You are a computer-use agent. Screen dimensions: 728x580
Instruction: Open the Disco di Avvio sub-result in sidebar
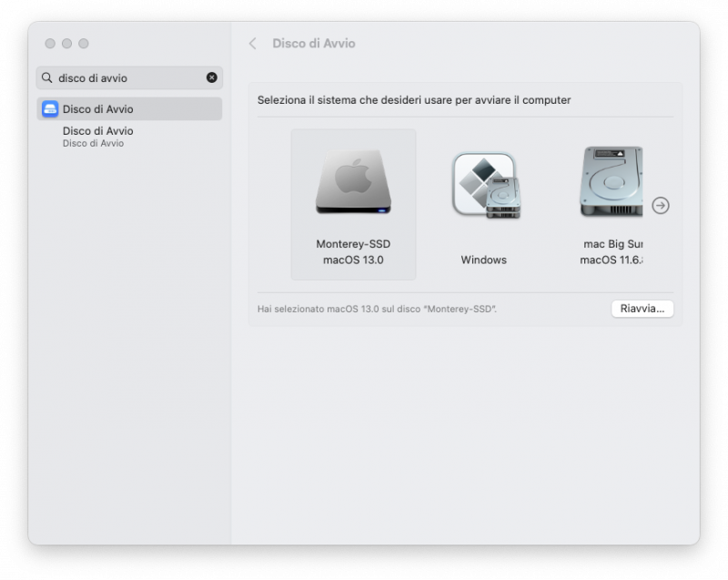coord(98,137)
